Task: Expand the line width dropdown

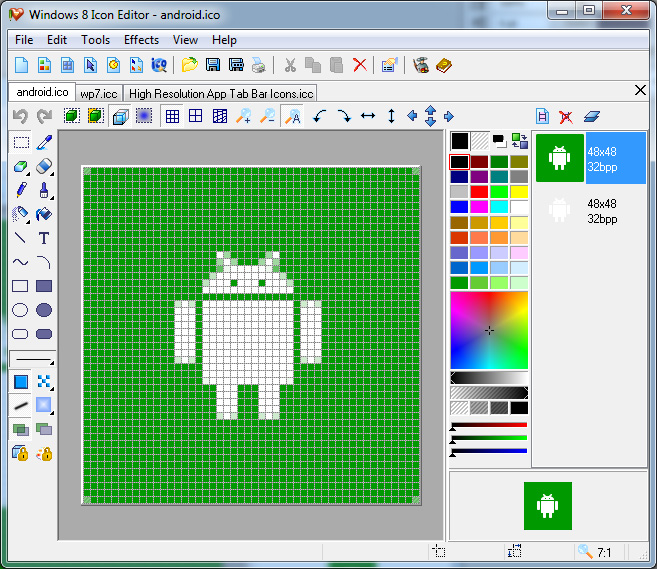Action: [x=52, y=362]
